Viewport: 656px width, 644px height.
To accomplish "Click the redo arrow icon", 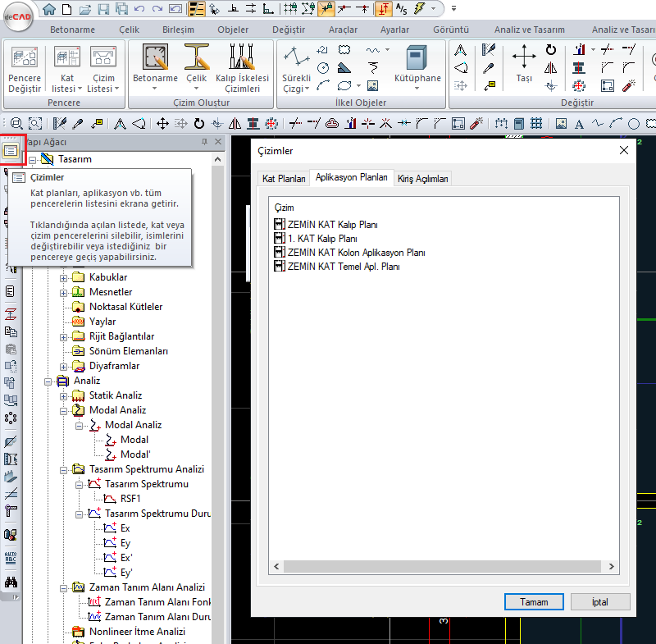I will pos(157,9).
